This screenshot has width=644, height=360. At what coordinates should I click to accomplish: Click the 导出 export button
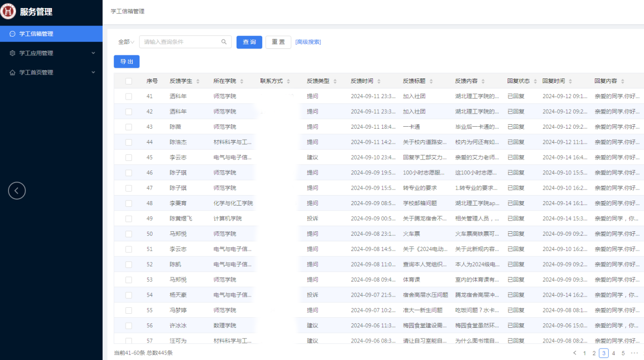pos(126,61)
